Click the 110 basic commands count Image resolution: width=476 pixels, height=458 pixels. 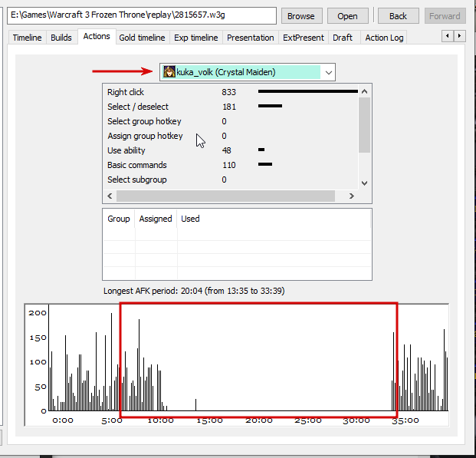228,165
